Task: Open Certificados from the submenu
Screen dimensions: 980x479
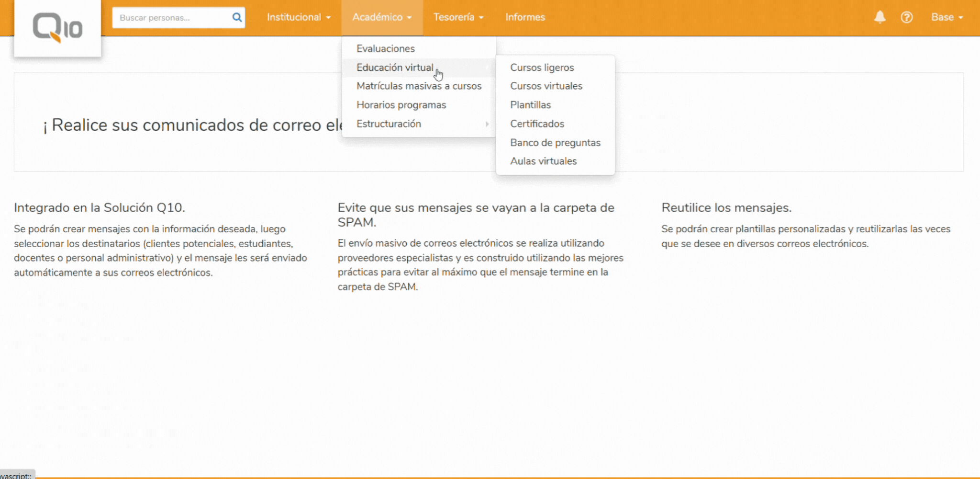Action: point(536,124)
